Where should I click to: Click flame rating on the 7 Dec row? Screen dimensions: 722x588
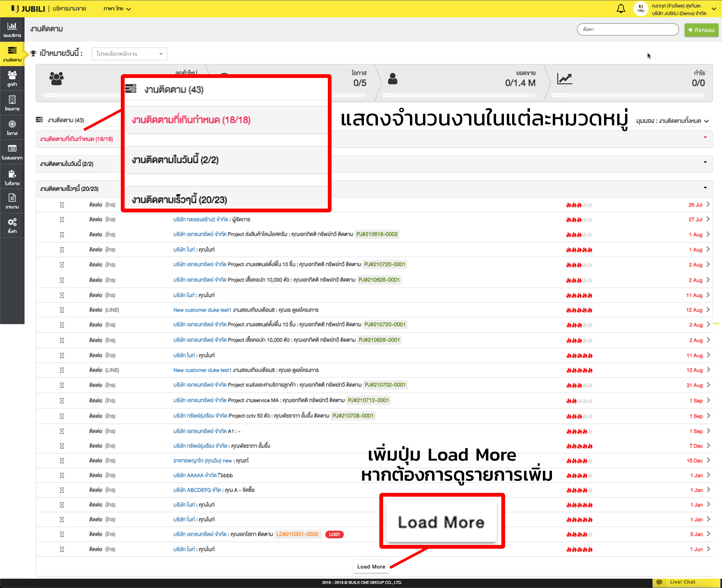[579, 446]
